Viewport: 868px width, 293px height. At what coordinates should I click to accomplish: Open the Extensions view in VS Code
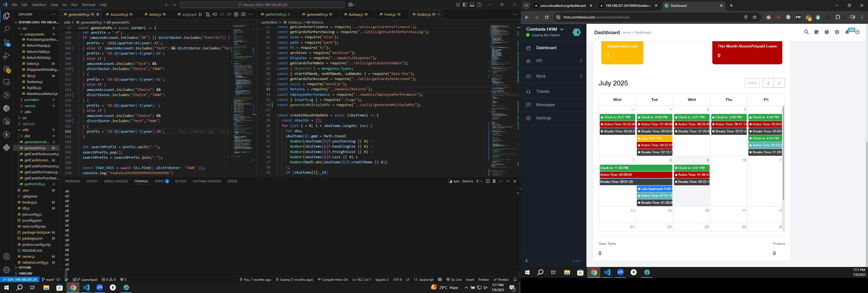[x=7, y=69]
